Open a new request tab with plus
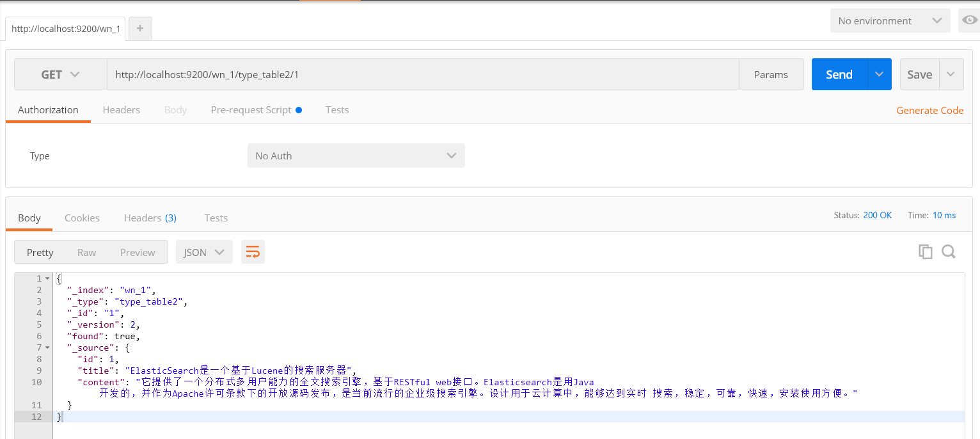The image size is (980, 439). pyautogui.click(x=140, y=29)
